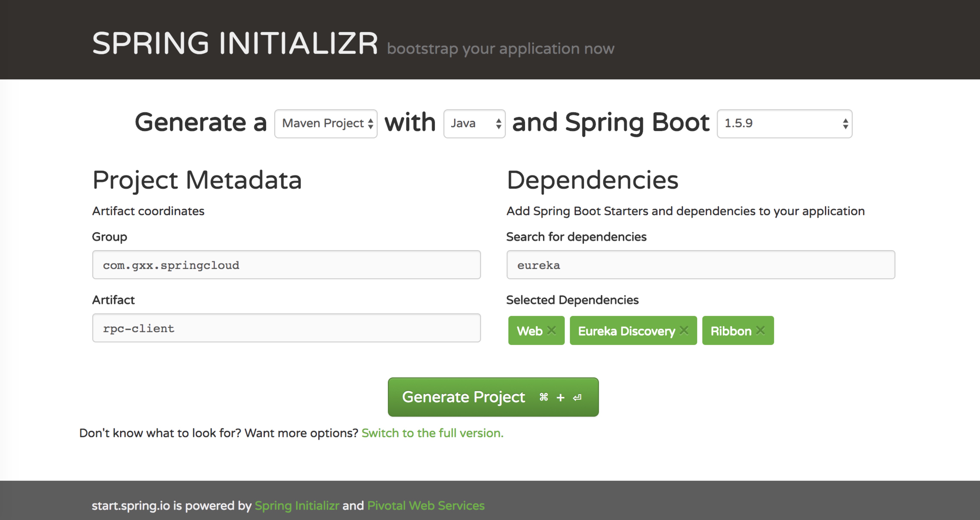Open the Spring Boot version 1.5.9 dropdown

click(785, 124)
